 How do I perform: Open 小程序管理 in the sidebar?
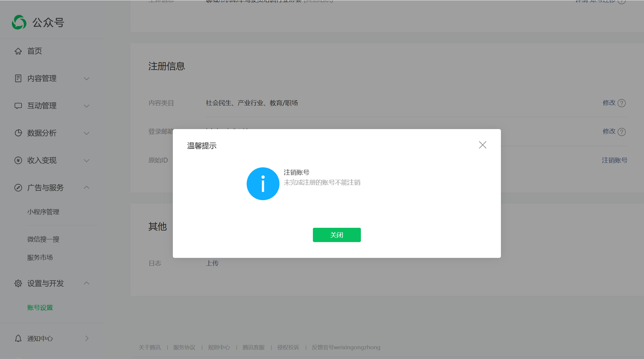point(43,212)
